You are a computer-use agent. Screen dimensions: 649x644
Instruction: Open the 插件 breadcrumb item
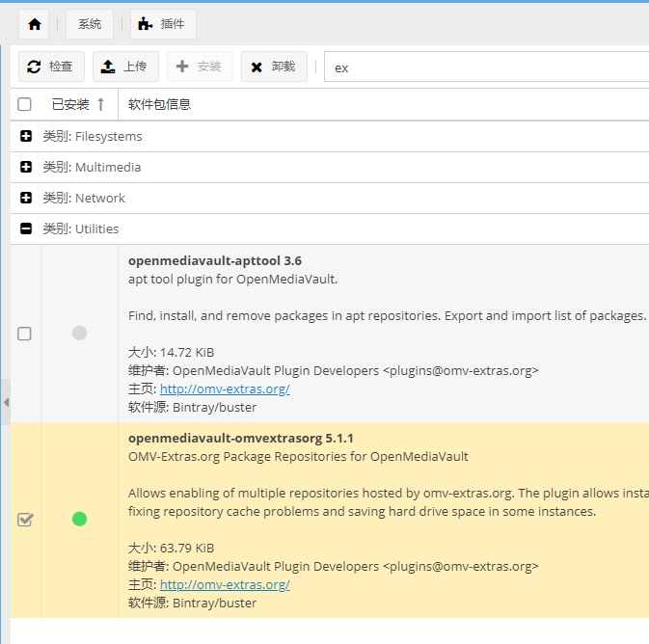(x=163, y=24)
